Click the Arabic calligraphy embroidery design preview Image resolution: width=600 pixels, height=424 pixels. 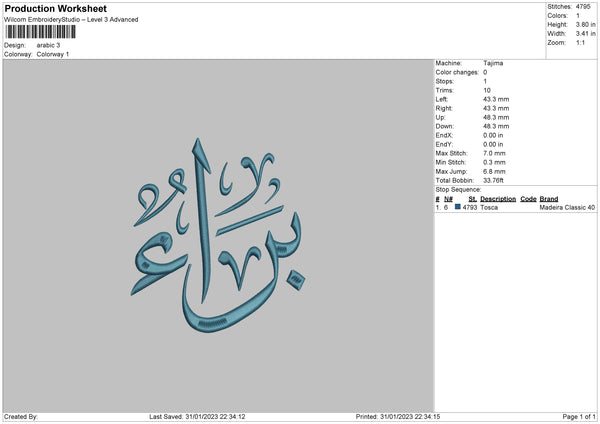pos(217,236)
